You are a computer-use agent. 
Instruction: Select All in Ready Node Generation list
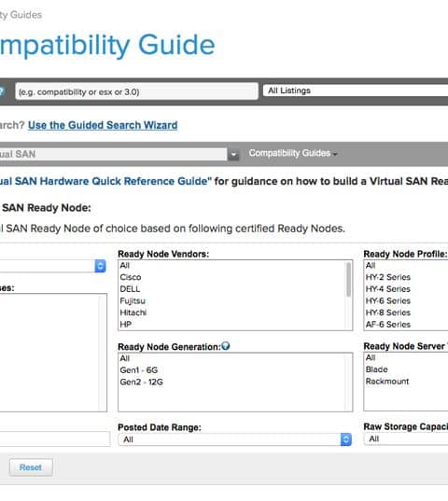232,358
